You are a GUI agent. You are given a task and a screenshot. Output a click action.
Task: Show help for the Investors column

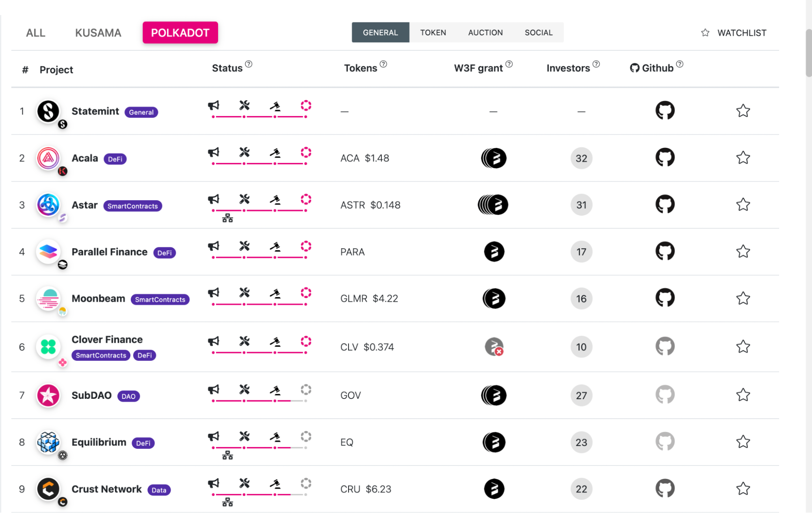tap(596, 64)
